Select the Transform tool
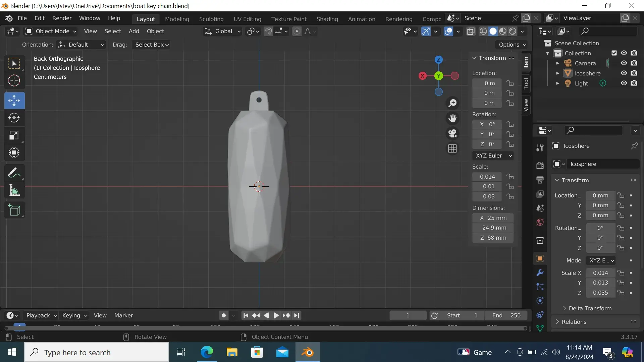644x362 pixels. click(x=14, y=153)
